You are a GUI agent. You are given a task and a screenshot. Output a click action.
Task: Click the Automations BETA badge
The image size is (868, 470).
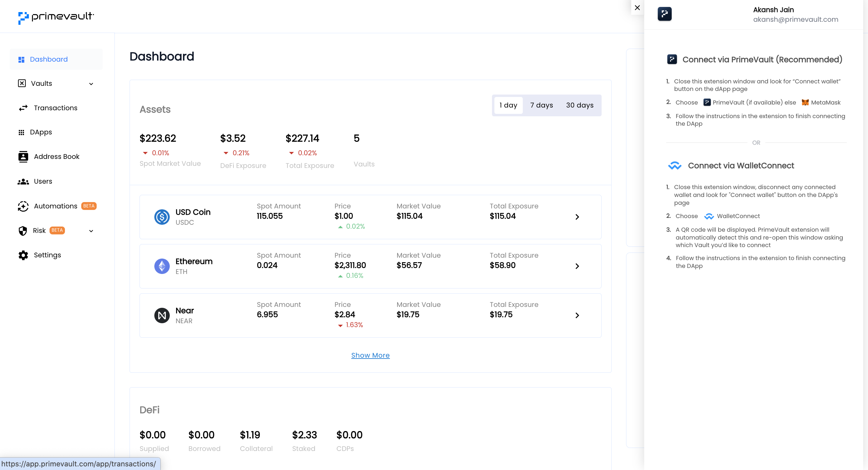pos(89,206)
